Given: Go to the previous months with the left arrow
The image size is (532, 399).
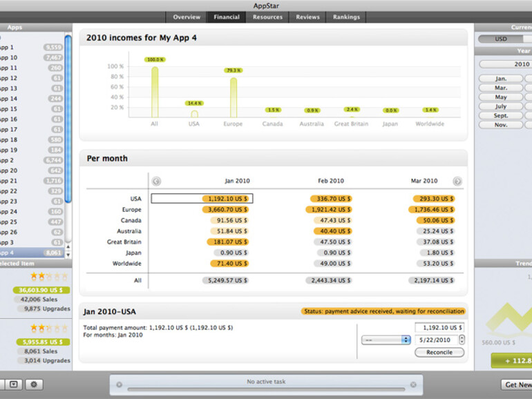Looking at the screenshot, I should [x=156, y=181].
